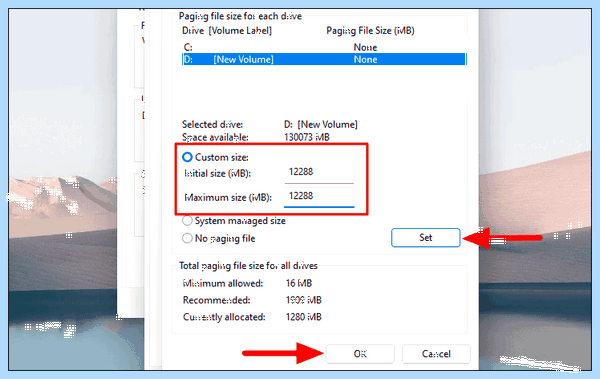Click the Minimum allowed 16 MB value
600x379 pixels.
click(x=298, y=283)
